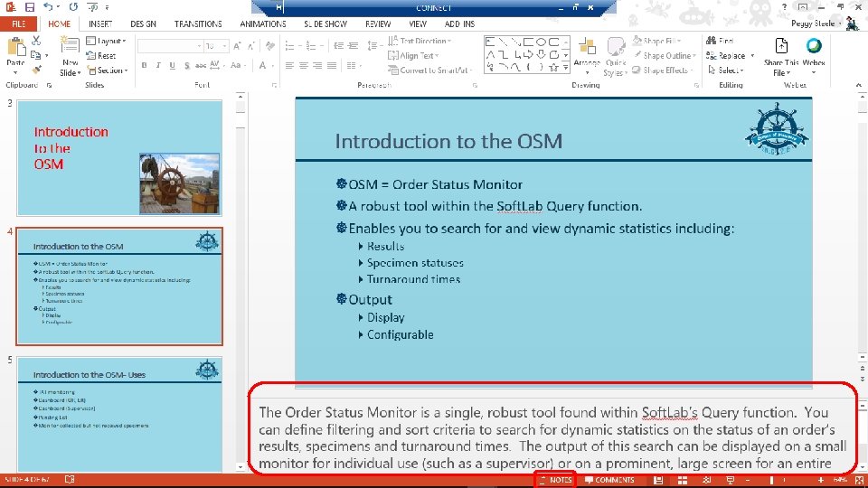868x488 pixels.
Task: Click the Arrange shapes icon
Action: 587,48
